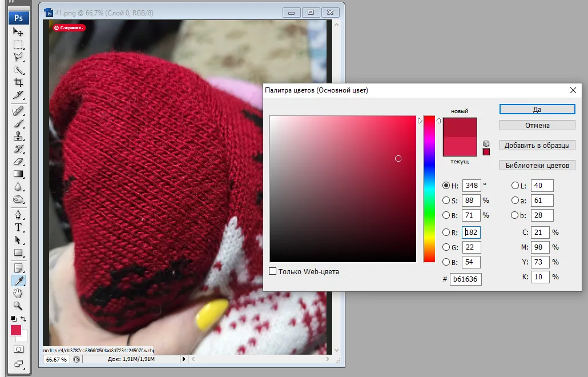This screenshot has width=588, height=377.
Task: Select the Clone Stamp tool
Action: coord(18,136)
